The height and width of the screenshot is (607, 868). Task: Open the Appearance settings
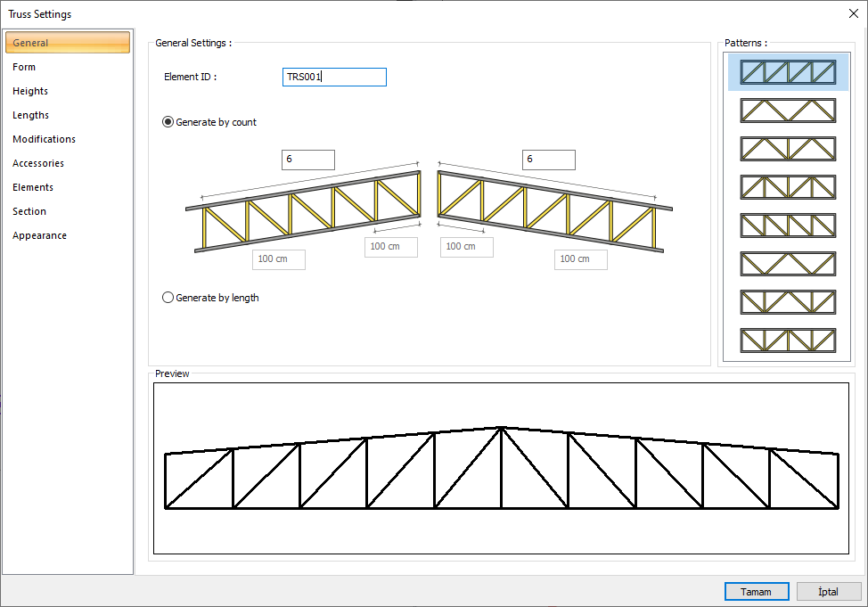[x=39, y=234]
